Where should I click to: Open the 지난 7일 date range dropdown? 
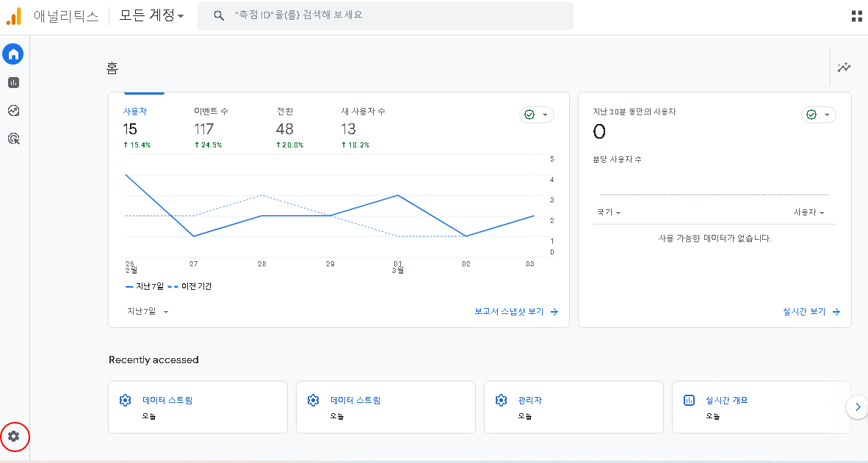click(x=148, y=311)
